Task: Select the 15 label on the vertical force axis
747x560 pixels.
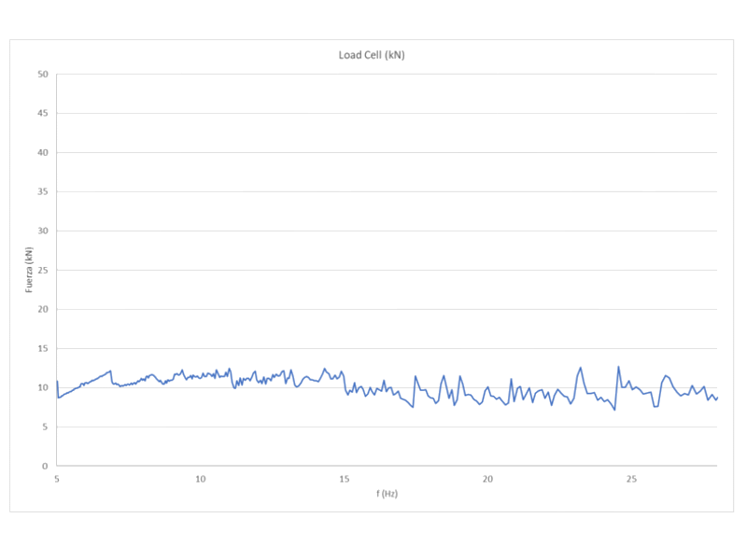Action: [42, 348]
